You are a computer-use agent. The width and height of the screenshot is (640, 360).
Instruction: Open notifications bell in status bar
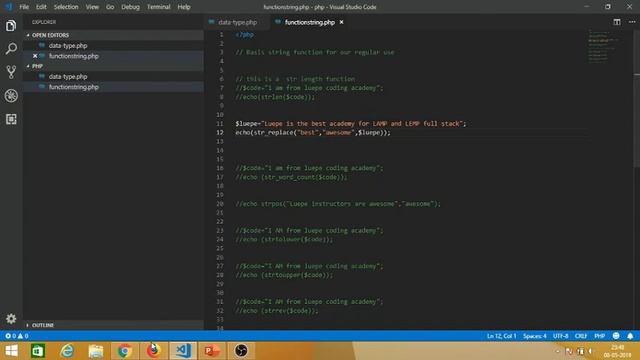coord(630,336)
